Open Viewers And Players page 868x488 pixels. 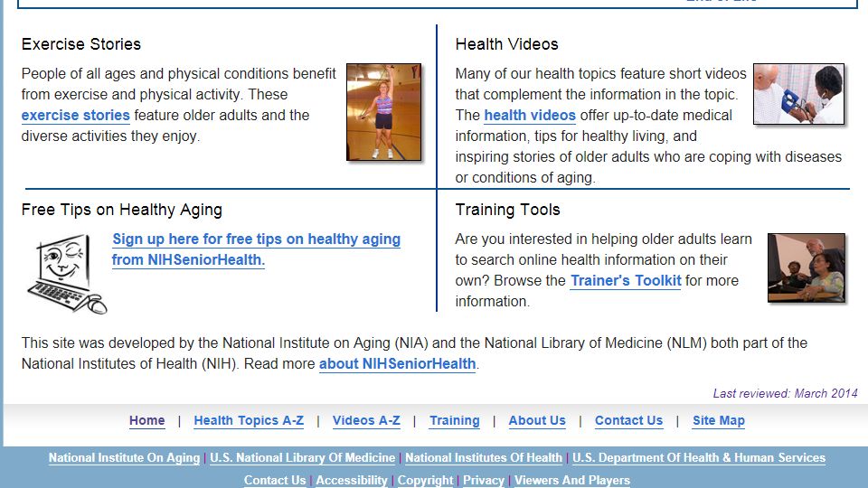(x=572, y=480)
